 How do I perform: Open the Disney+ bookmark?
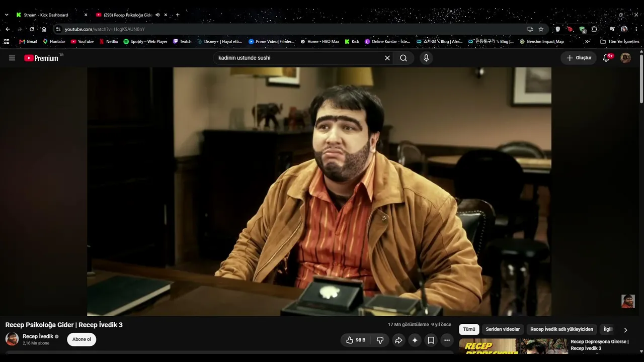[x=219, y=42]
